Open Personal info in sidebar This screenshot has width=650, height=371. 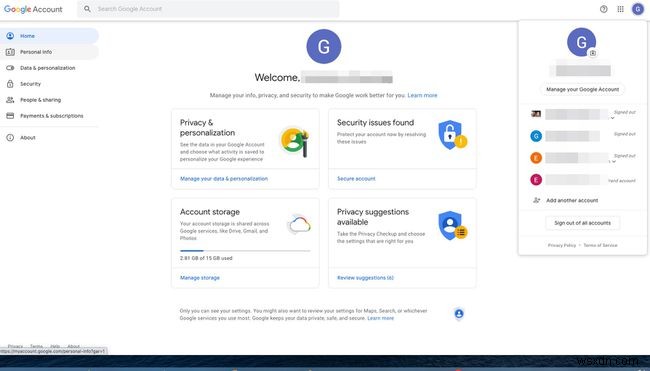coord(50,52)
